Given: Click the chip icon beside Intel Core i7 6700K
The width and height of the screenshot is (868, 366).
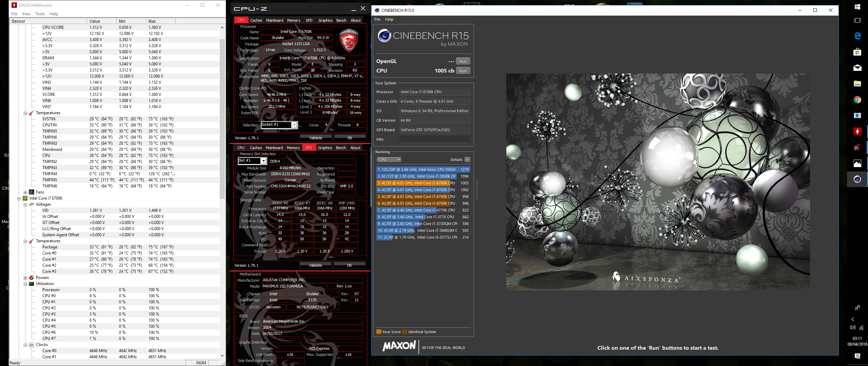Looking at the screenshot, I should 25,198.
